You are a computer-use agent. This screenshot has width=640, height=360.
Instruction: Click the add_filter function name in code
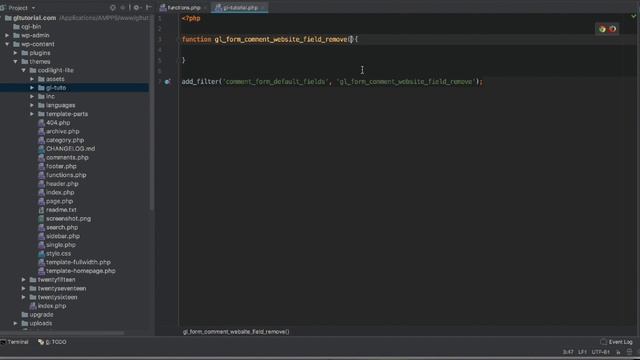point(200,82)
